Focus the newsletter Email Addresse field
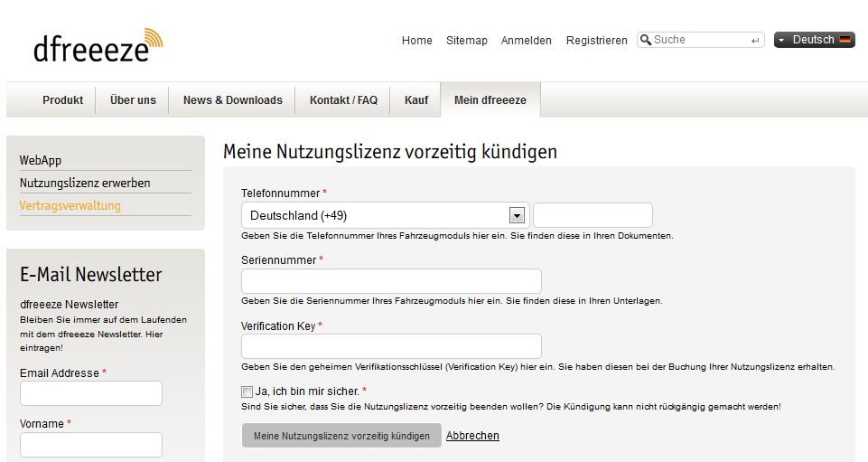This screenshot has width=868, height=462. pyautogui.click(x=91, y=393)
